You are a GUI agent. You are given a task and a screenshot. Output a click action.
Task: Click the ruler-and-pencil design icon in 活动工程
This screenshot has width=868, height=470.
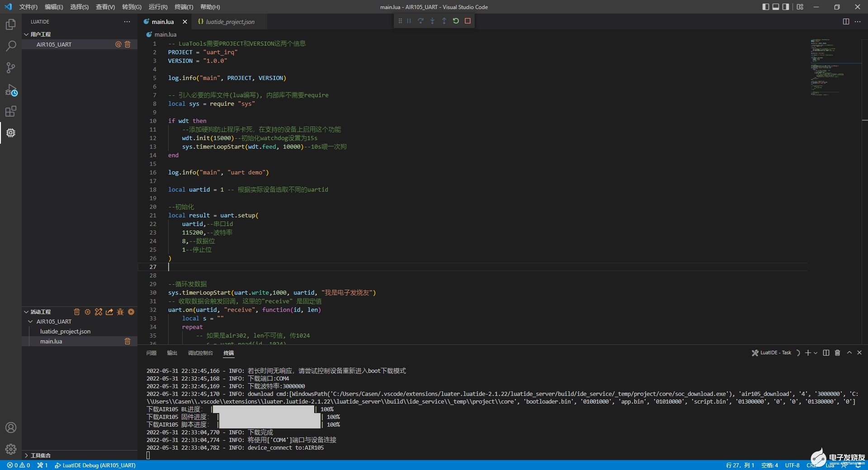99,312
